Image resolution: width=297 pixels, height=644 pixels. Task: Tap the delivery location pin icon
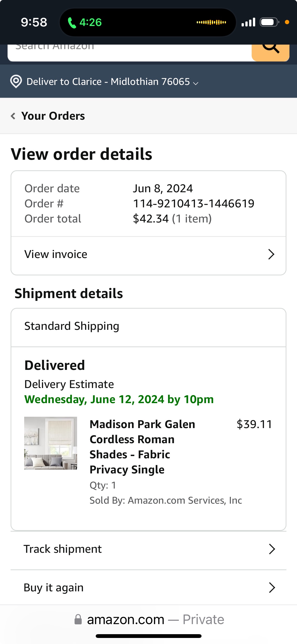click(16, 81)
